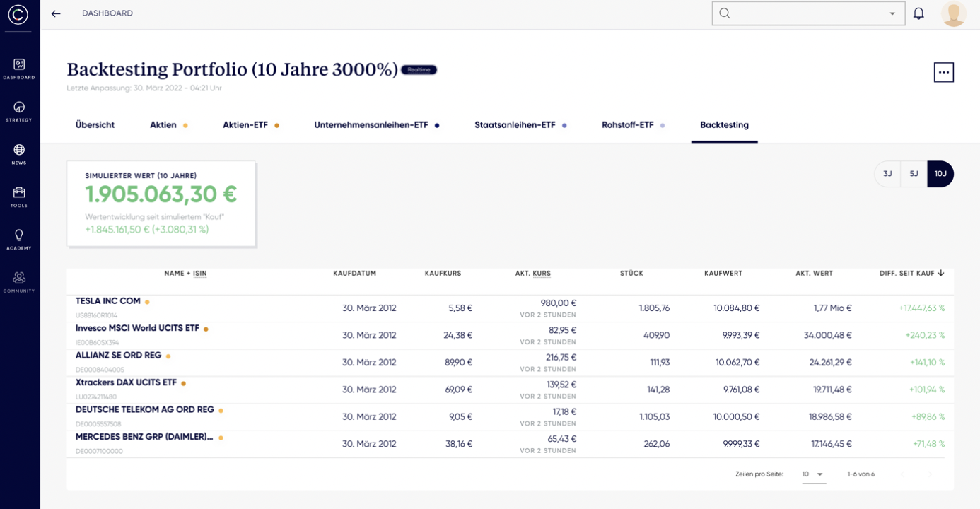The image size is (980, 509).
Task: Click Tesla's +17.447,63 % difference
Action: click(921, 308)
